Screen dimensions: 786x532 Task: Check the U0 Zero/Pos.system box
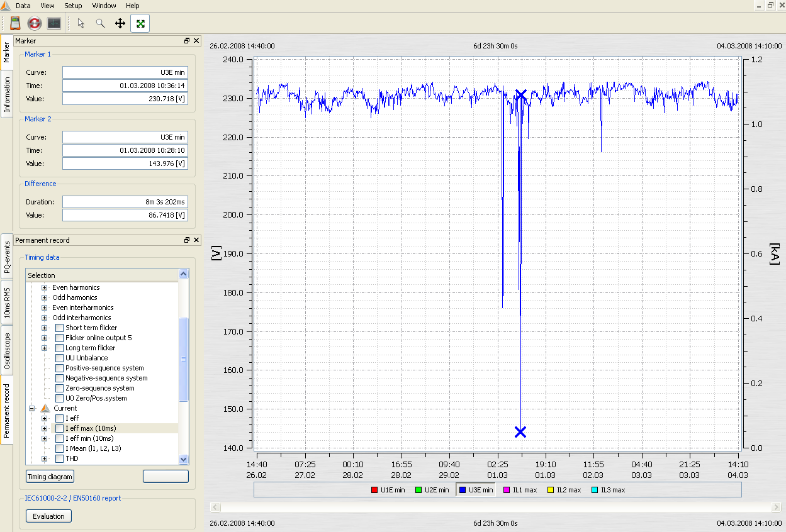pyautogui.click(x=59, y=398)
